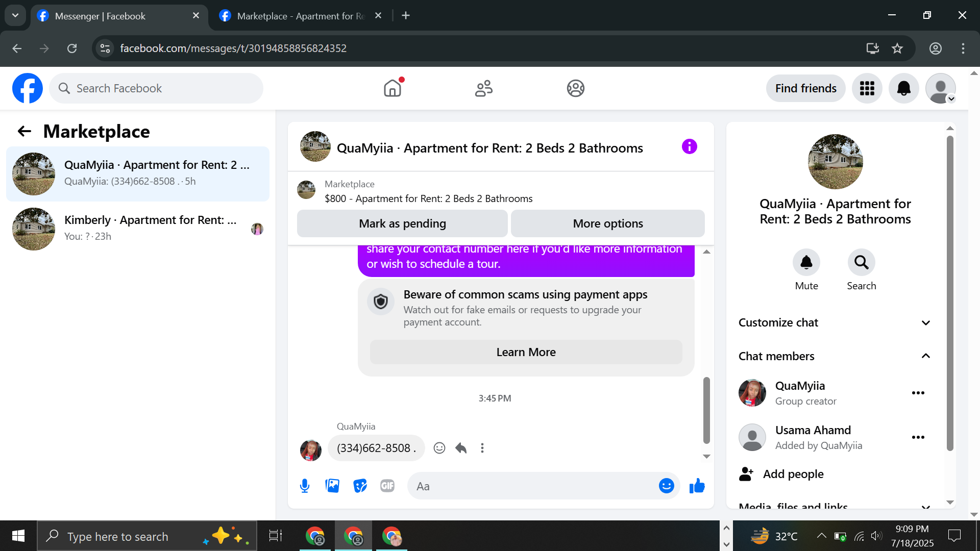Open the Facebook menu grid icon

coord(867,88)
